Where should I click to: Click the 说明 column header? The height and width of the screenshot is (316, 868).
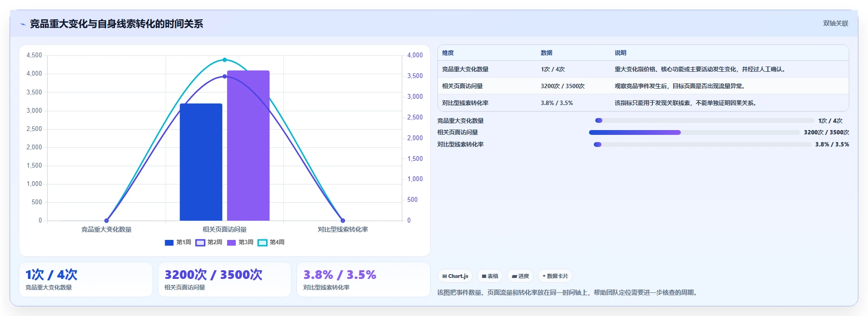click(x=620, y=53)
